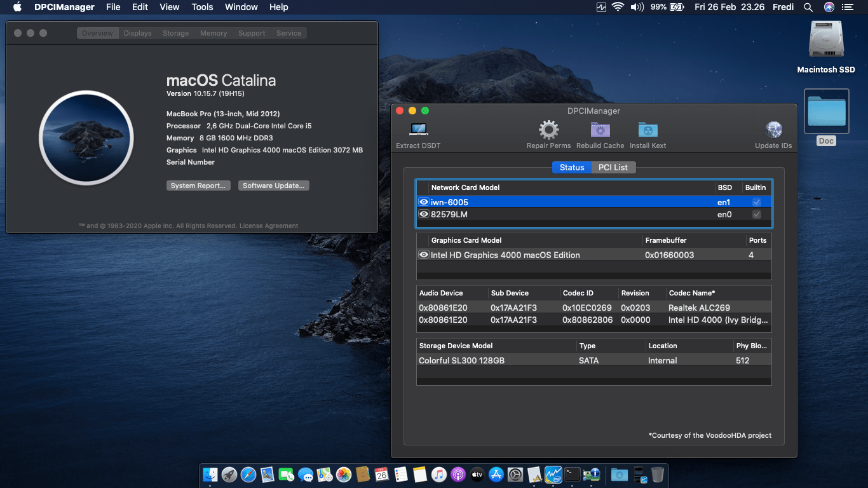This screenshot has height=488, width=868.
Task: Open the Support tab in About This Mac
Action: [252, 33]
